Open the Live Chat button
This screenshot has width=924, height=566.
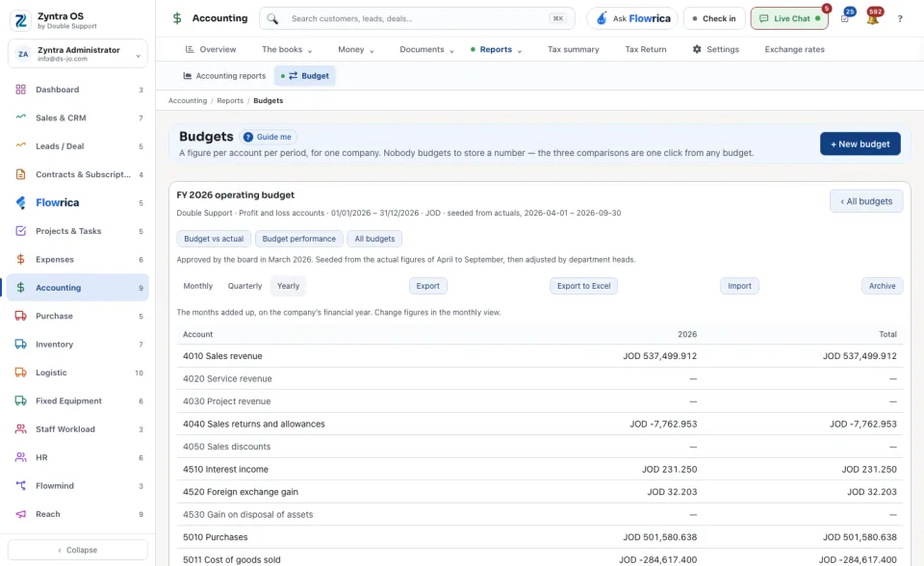pos(789,19)
